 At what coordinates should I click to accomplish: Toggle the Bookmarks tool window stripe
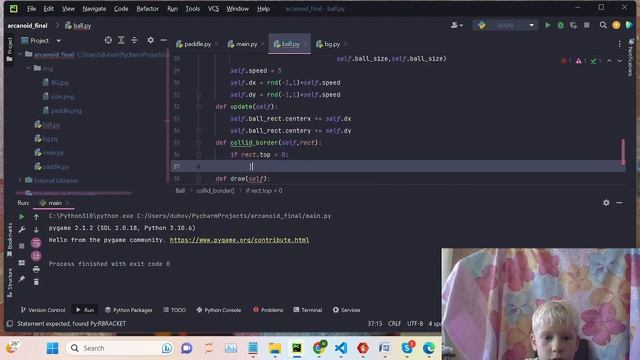coord(9,241)
